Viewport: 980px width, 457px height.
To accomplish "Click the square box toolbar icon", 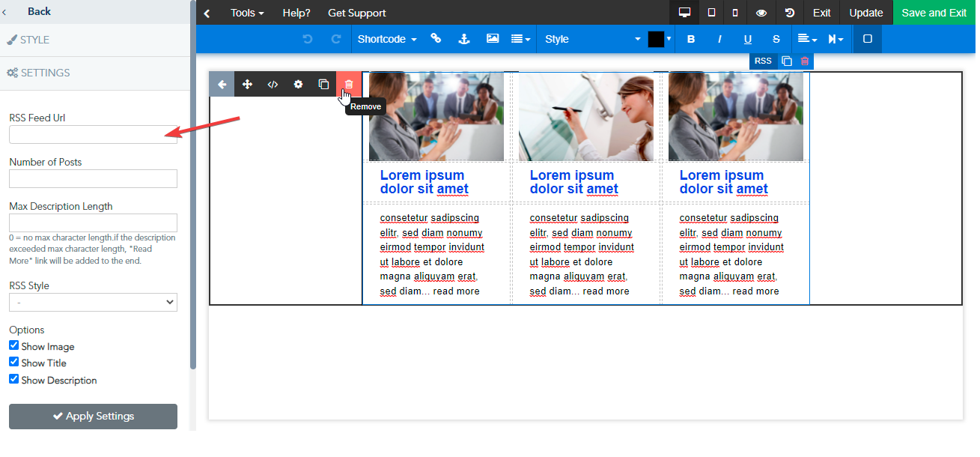I will [868, 39].
